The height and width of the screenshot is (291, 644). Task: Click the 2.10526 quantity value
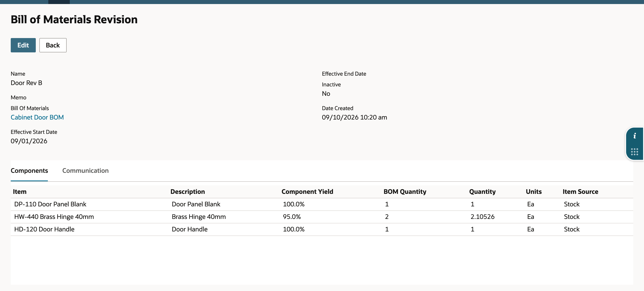482,217
